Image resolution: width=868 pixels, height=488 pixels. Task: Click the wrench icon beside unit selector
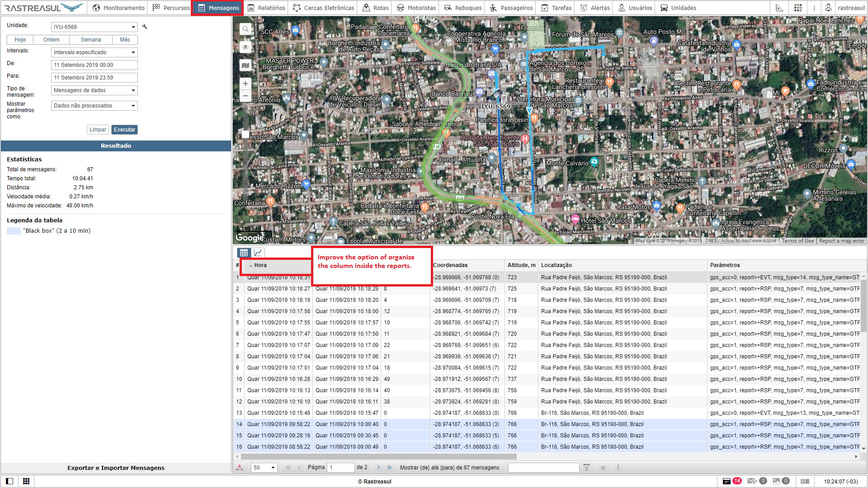[x=145, y=27]
